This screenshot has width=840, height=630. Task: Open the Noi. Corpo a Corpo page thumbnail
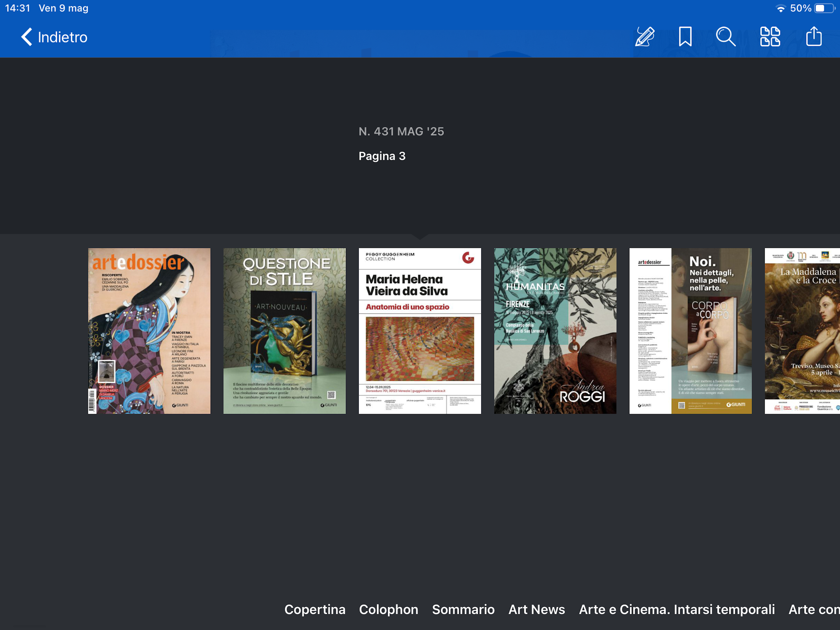(690, 331)
